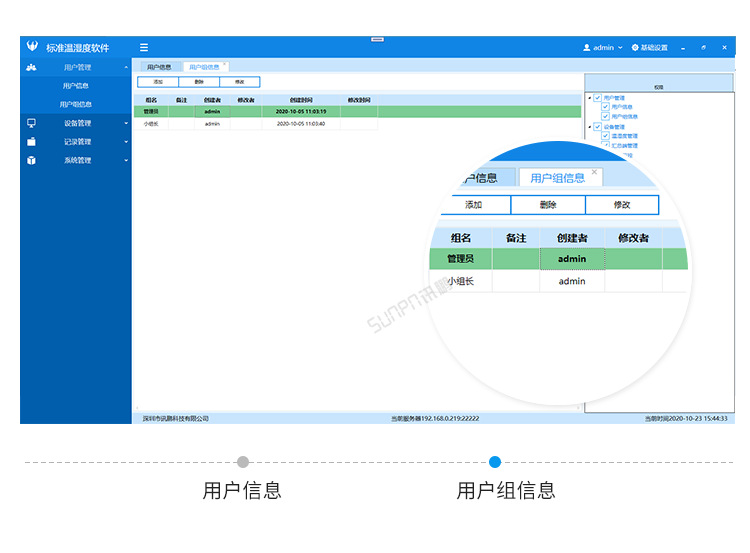Click the 修改时间 column header
Image resolution: width=750 pixels, height=553 pixels.
pos(359,100)
